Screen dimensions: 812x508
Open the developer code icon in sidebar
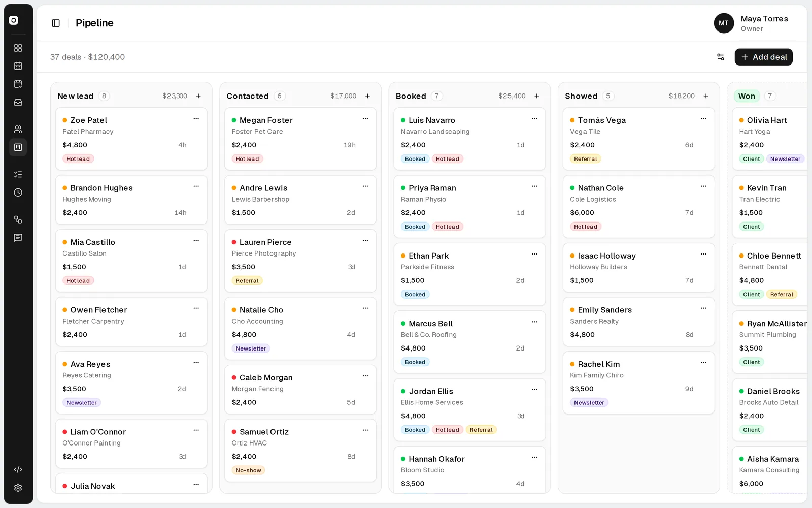[x=18, y=469]
